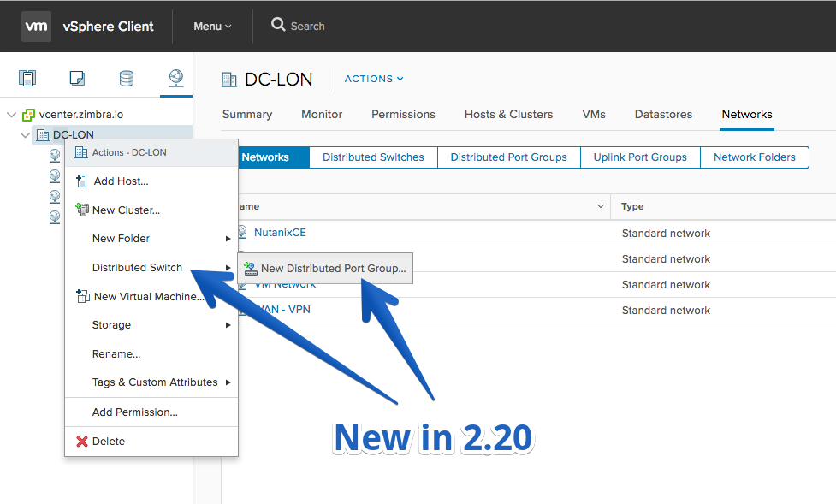836x504 pixels.
Task: Open the Hosts and Clusters inventory view icon
Action: 27,79
